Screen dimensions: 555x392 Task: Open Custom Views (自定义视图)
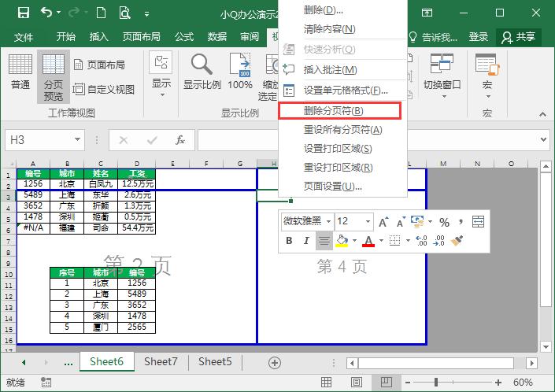click(104, 89)
